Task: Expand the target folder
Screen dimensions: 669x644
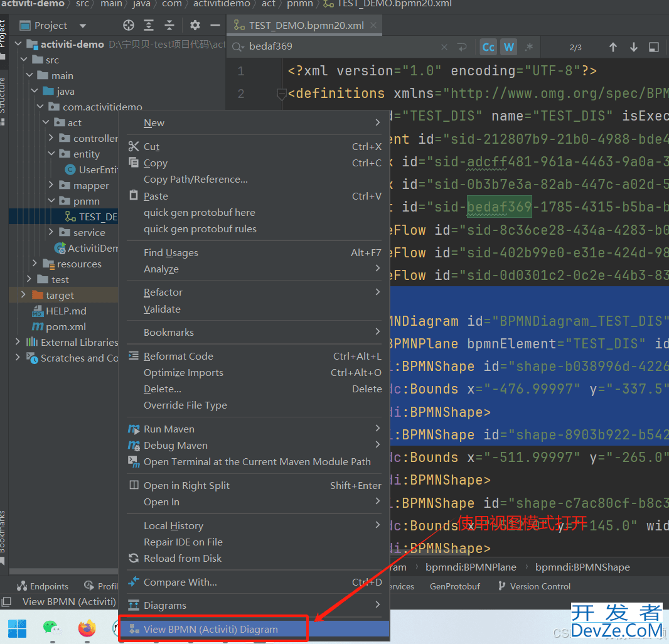Action: [23, 295]
